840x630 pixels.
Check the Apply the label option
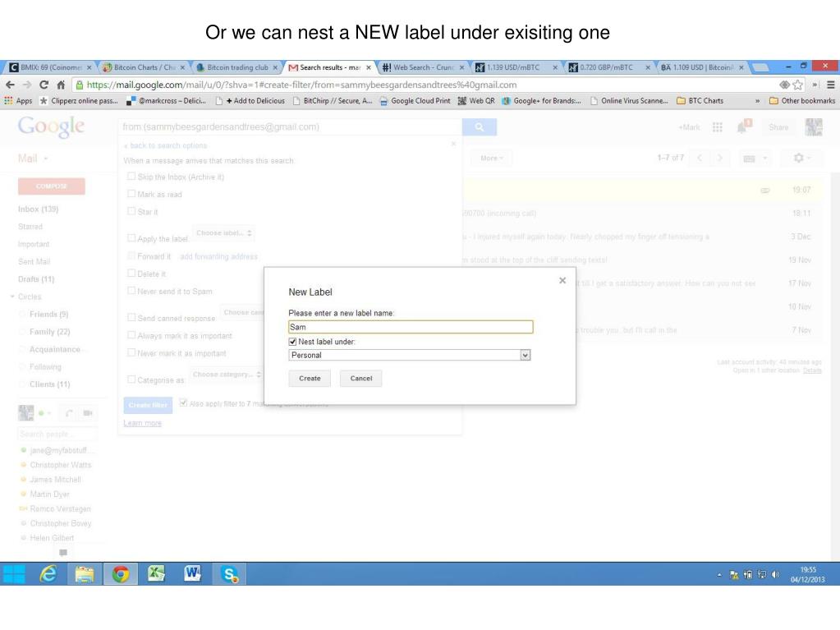tap(131, 238)
